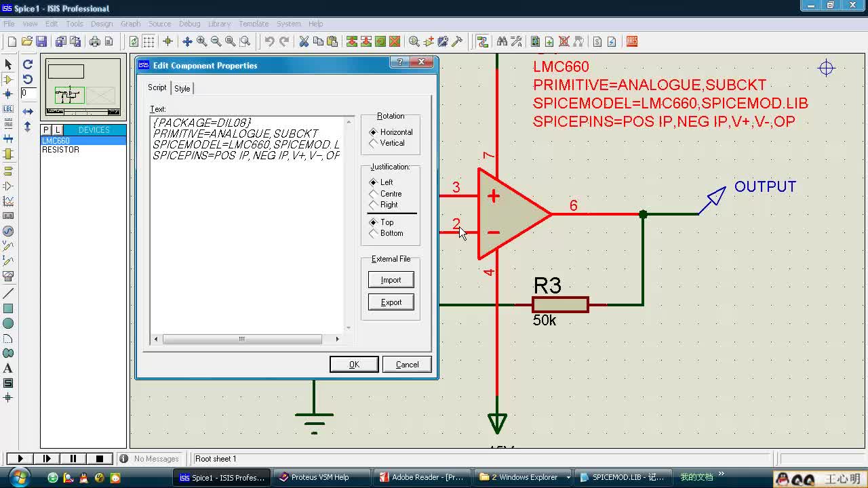Screen dimensions: 868x488
Task: Click Import external file button
Action: tap(391, 280)
